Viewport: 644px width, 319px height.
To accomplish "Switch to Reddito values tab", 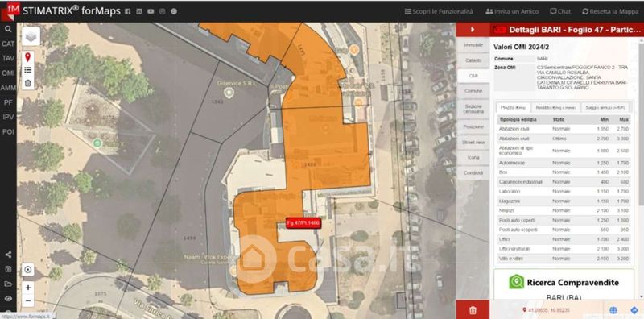I will 556,108.
